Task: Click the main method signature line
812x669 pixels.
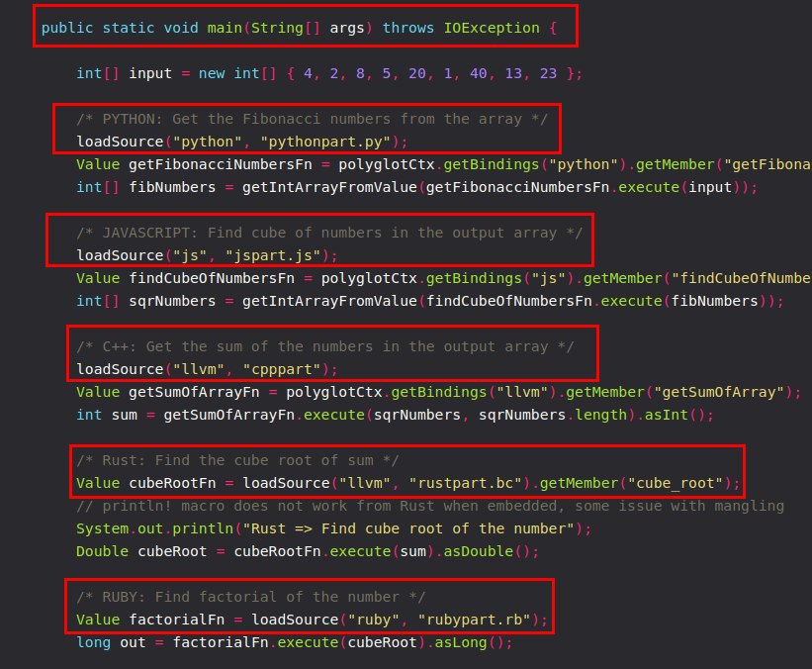Action: pos(300,28)
